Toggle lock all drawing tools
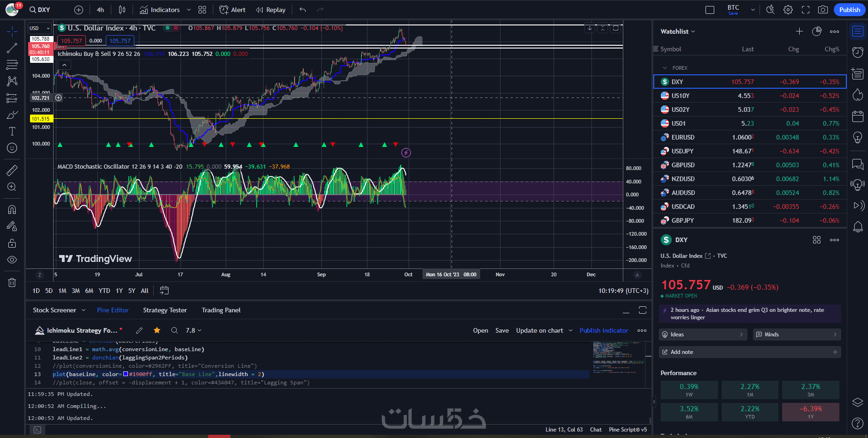This screenshot has width=868, height=438. pyautogui.click(x=12, y=243)
